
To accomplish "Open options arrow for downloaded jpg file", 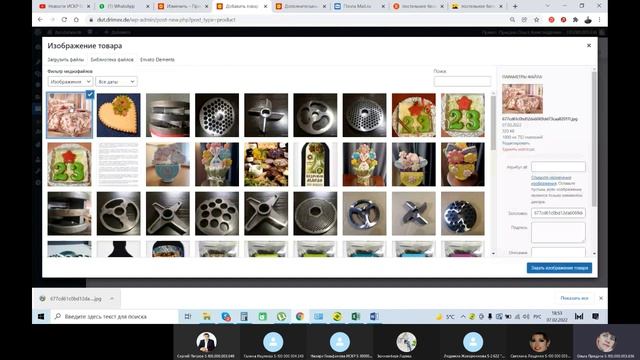I will click(112, 298).
